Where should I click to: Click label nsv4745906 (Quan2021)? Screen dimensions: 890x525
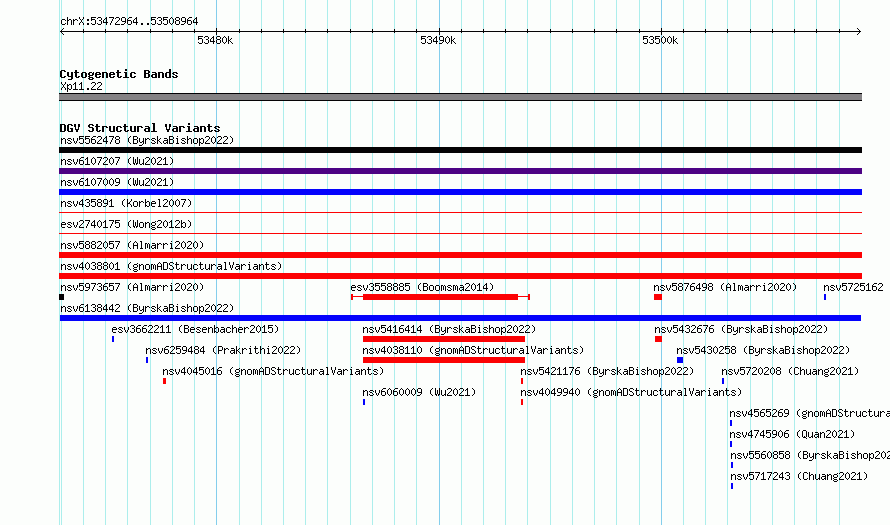pyautogui.click(x=792, y=434)
